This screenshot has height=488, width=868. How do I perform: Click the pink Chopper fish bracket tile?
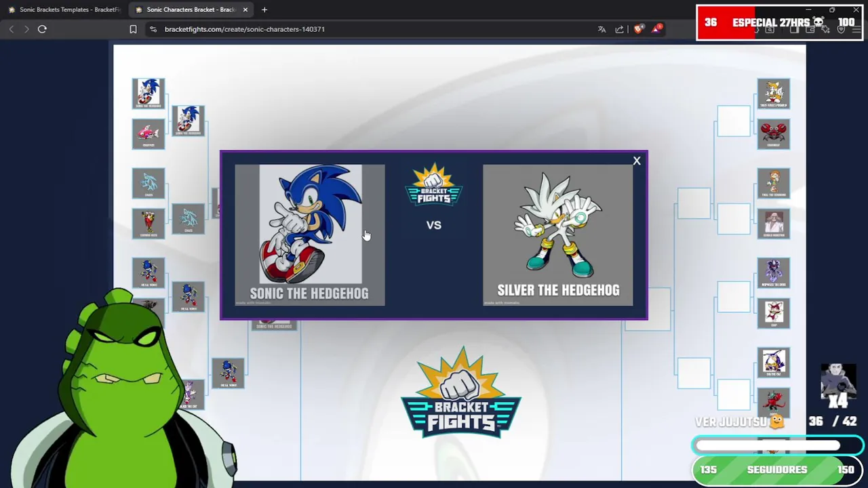pos(149,134)
